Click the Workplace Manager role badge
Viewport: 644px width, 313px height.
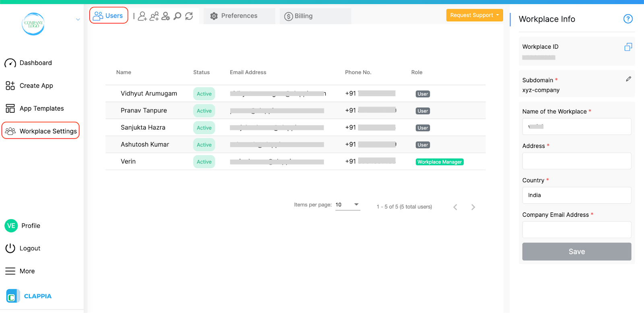click(440, 162)
